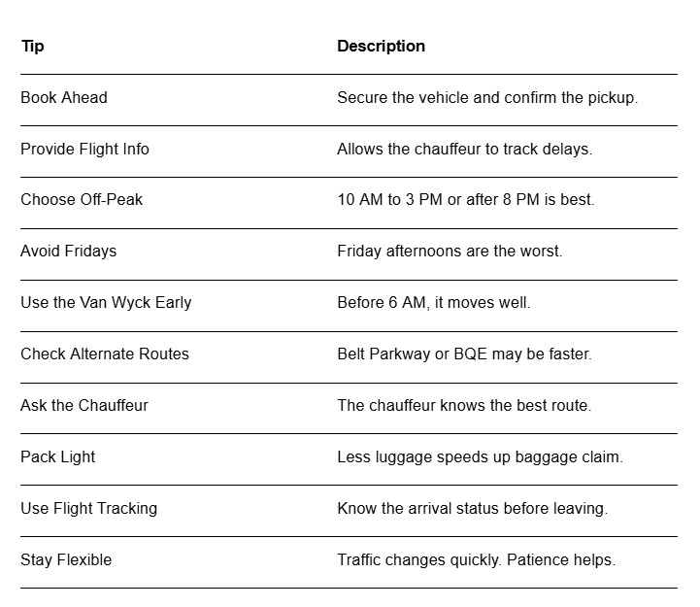Click text 'Secure the vehicle and confirm the pickup'
The image size is (700, 607).
[487, 97]
